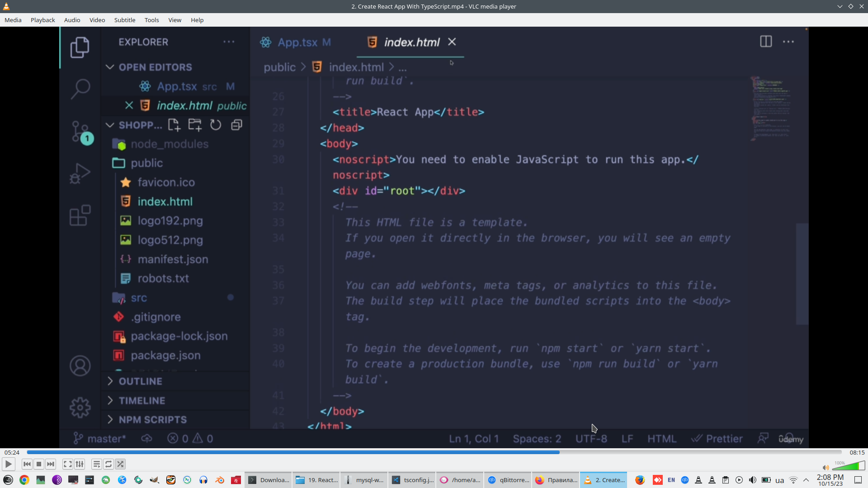Toggle fullscreen video mode
Image resolution: width=868 pixels, height=488 pixels.
coord(67,464)
